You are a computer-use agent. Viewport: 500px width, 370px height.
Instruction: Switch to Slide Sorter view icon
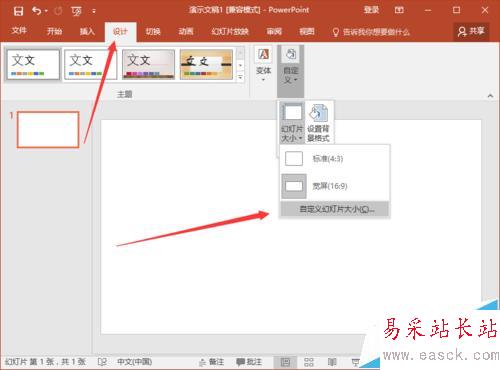(x=309, y=362)
